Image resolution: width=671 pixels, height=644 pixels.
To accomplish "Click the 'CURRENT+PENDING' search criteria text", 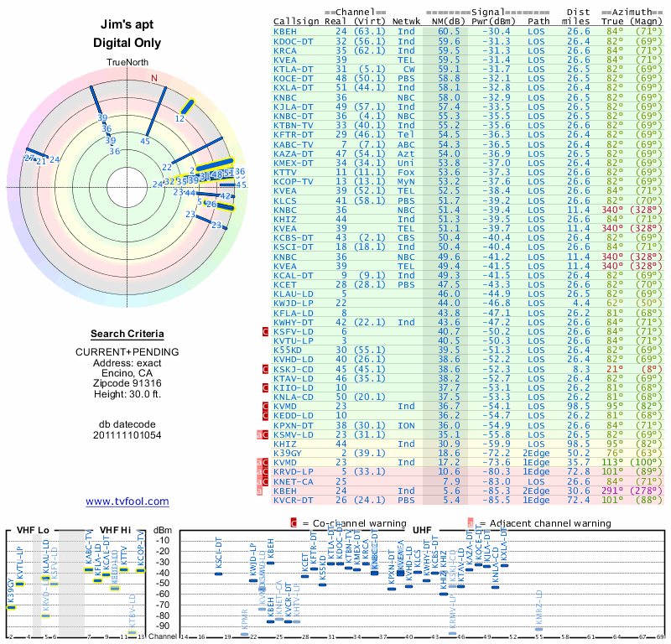I will 127,352.
